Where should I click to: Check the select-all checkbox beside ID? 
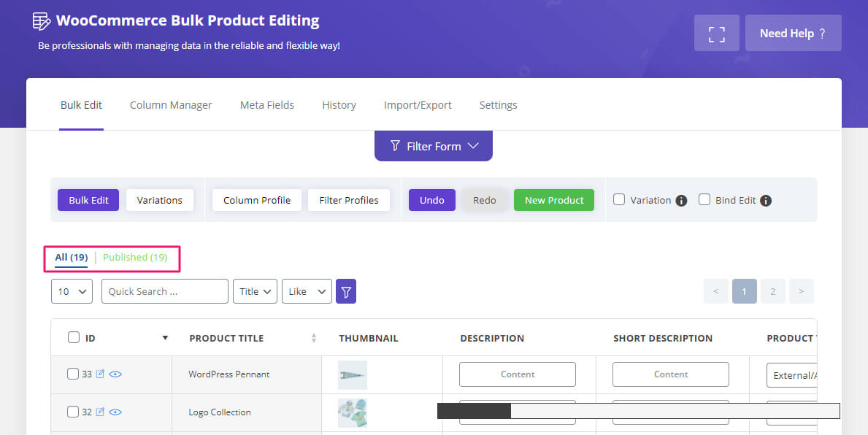[x=74, y=337]
